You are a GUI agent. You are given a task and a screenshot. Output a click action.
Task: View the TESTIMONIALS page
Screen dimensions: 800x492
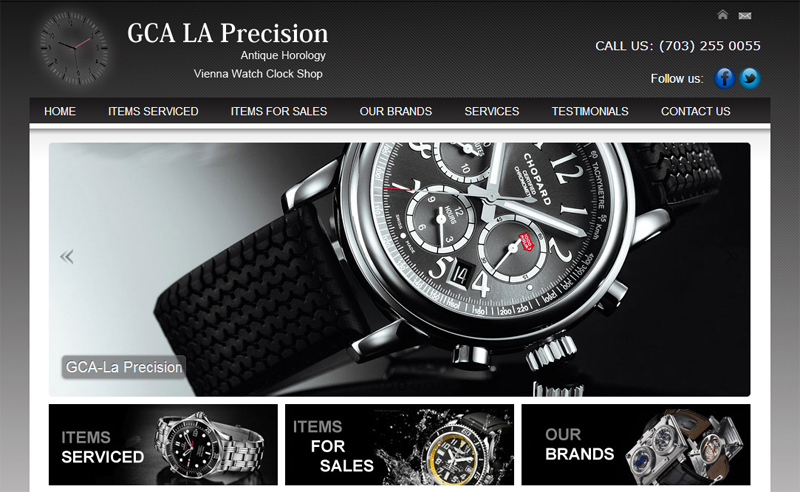tap(590, 111)
